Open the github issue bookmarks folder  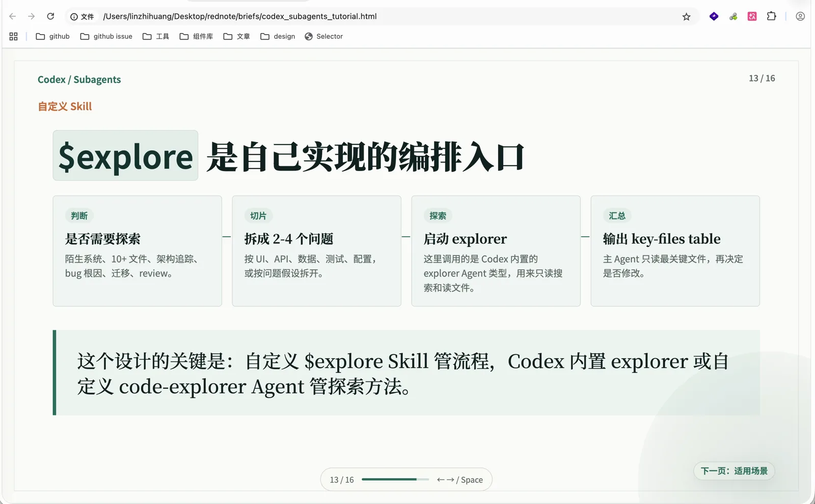(x=106, y=36)
